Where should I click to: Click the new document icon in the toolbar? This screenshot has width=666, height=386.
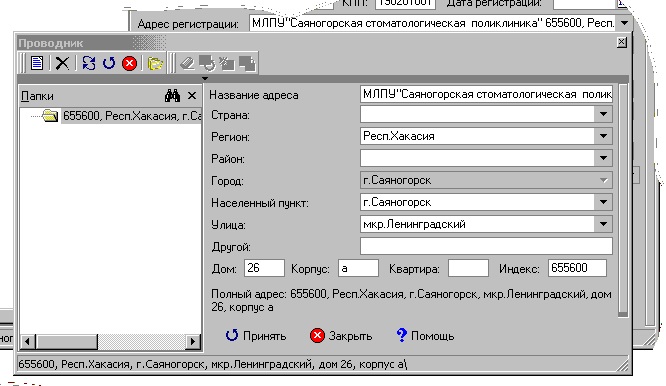tap(37, 63)
